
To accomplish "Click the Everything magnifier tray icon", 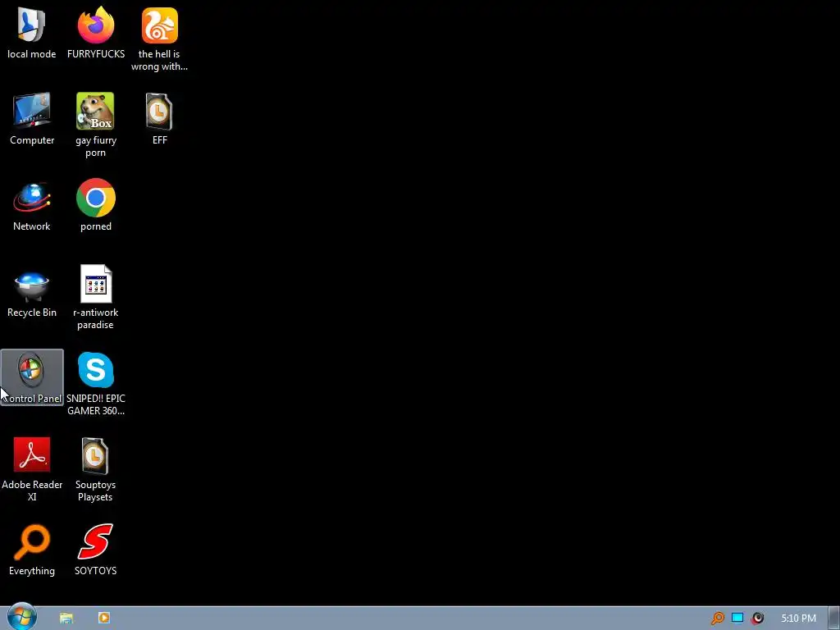I will click(x=717, y=619).
